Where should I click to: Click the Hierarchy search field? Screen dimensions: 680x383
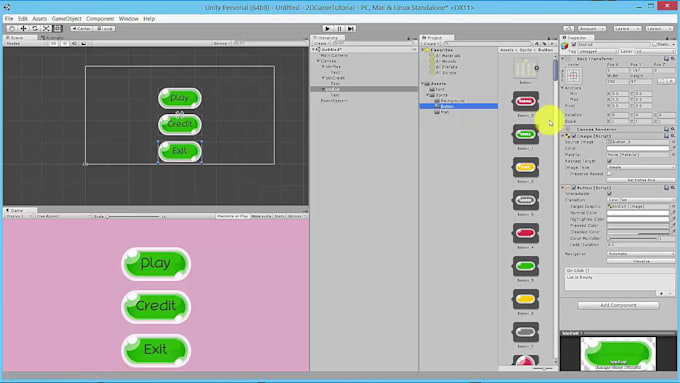373,44
